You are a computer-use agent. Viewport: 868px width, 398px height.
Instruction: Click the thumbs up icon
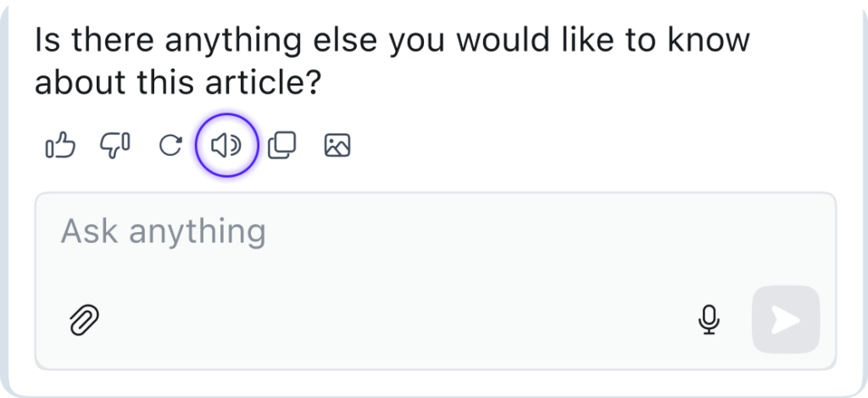click(60, 146)
